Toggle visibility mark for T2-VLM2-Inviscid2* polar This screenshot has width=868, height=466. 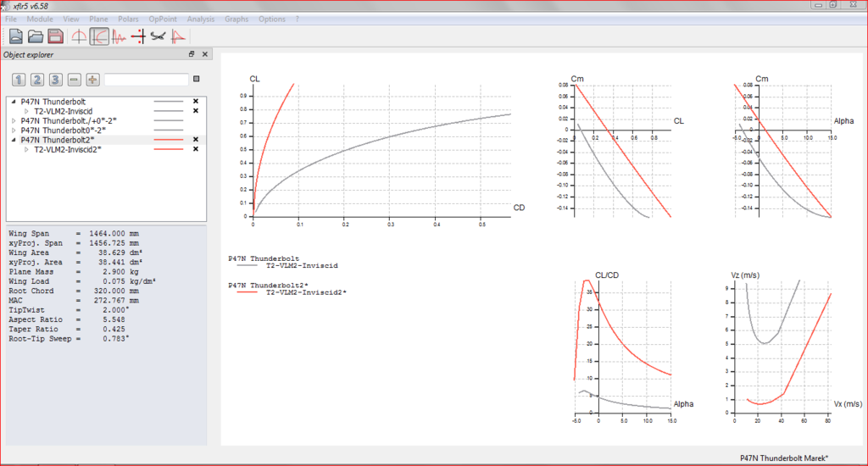coord(196,149)
